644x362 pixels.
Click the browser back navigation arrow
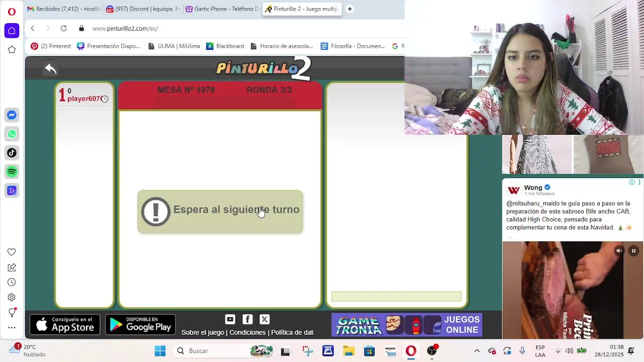tap(32, 29)
